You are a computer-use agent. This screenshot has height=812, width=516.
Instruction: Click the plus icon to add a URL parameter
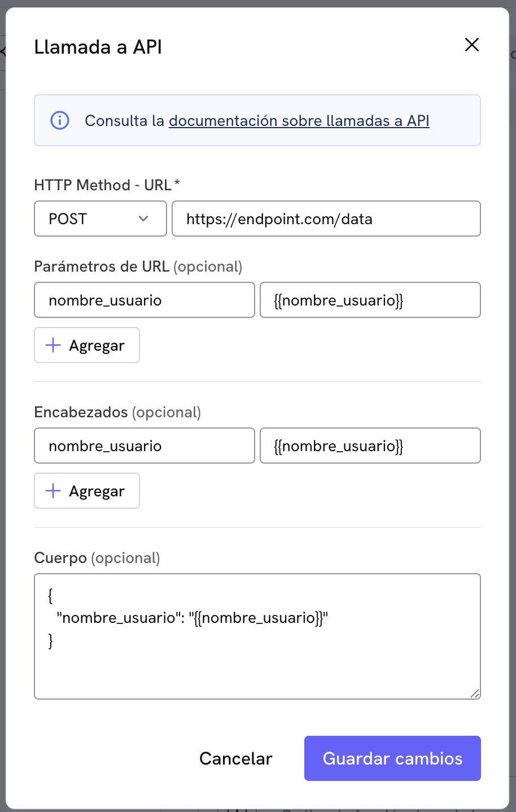point(52,344)
